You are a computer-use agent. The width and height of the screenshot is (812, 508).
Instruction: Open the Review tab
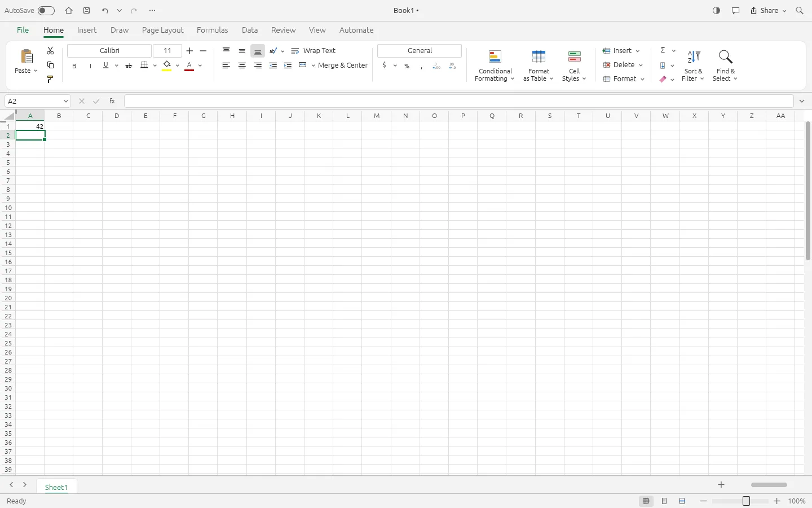point(283,30)
